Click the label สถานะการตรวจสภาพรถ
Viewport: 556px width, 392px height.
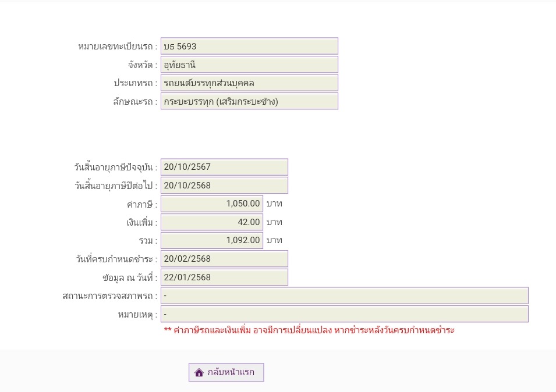tap(109, 295)
